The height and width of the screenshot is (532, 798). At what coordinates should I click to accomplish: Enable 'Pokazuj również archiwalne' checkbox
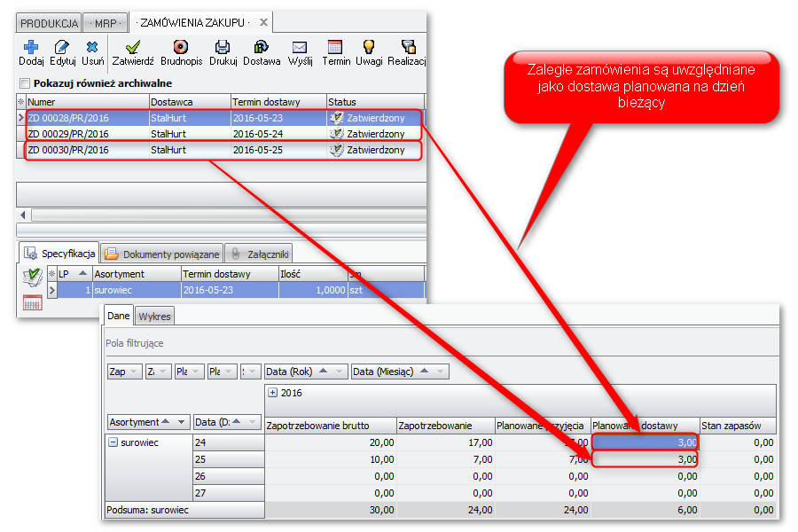[x=24, y=83]
